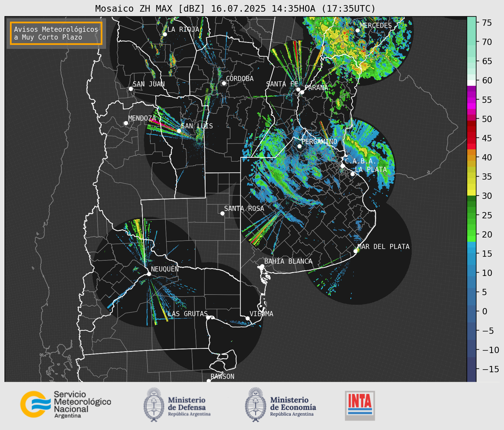Click the CÓRDOBA label text

pyautogui.click(x=240, y=78)
